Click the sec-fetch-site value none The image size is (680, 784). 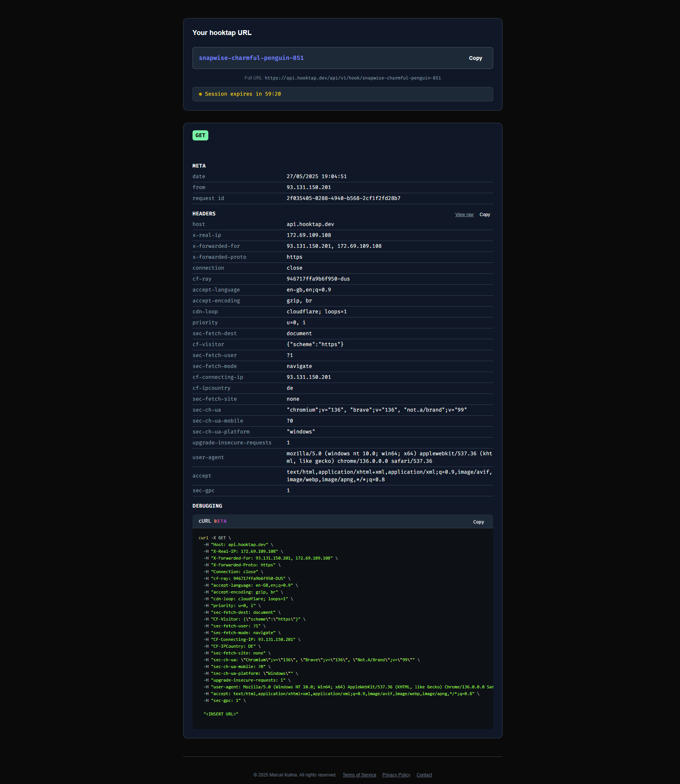tap(293, 399)
